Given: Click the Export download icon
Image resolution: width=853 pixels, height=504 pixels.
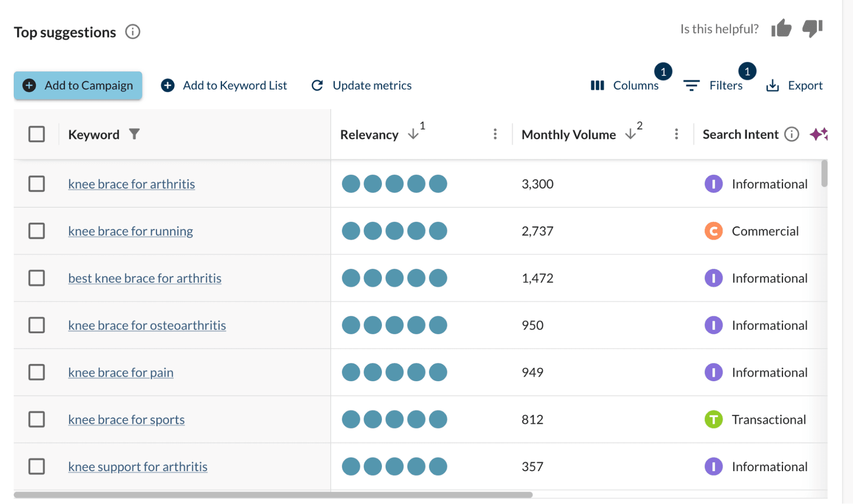Looking at the screenshot, I should 772,86.
